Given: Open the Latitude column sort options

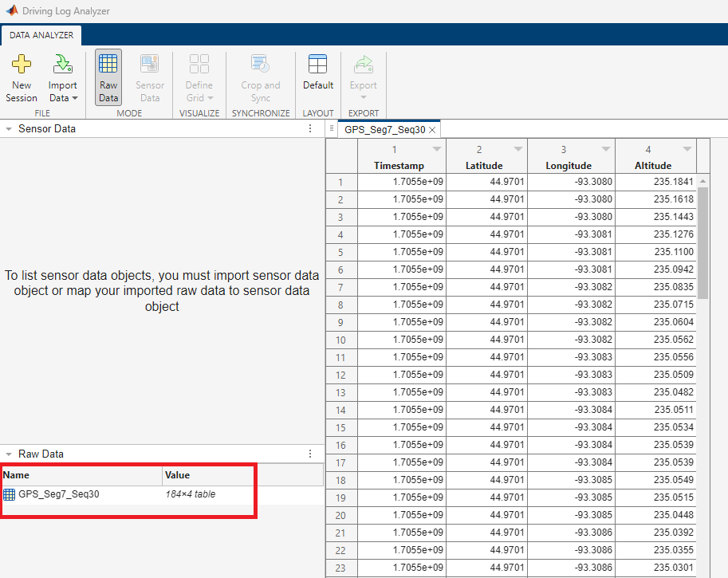Looking at the screenshot, I should [x=518, y=148].
